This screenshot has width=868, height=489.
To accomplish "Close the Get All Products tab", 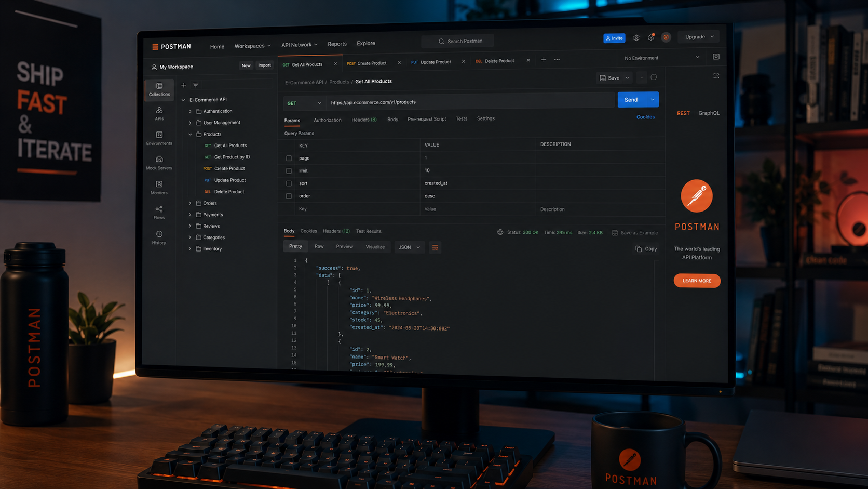I will coord(335,64).
